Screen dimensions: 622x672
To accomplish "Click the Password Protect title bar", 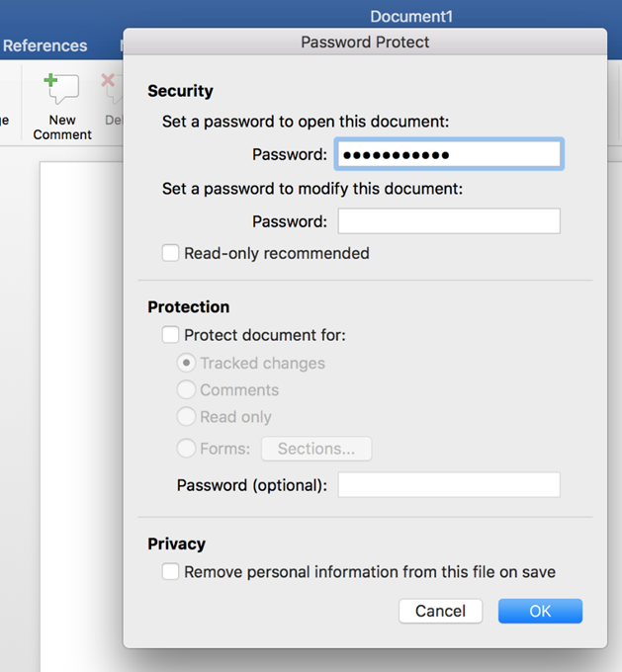I will coord(365,42).
